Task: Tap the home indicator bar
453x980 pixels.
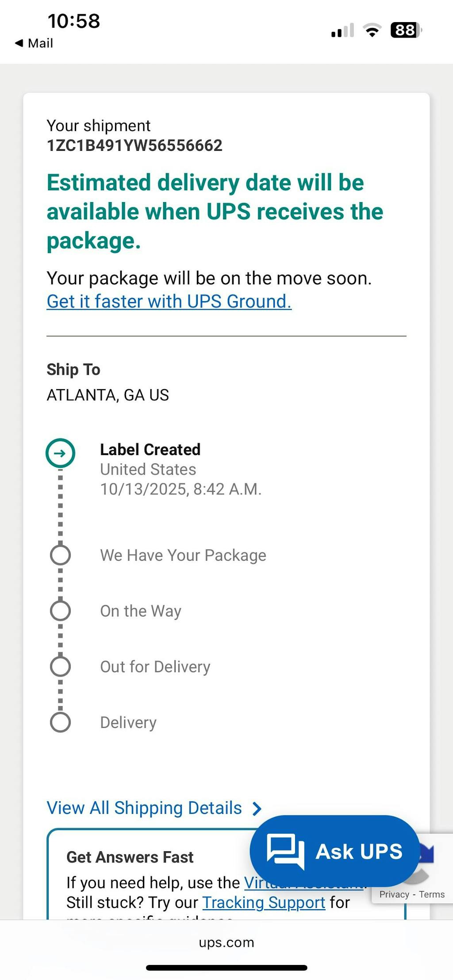Action: point(226,968)
